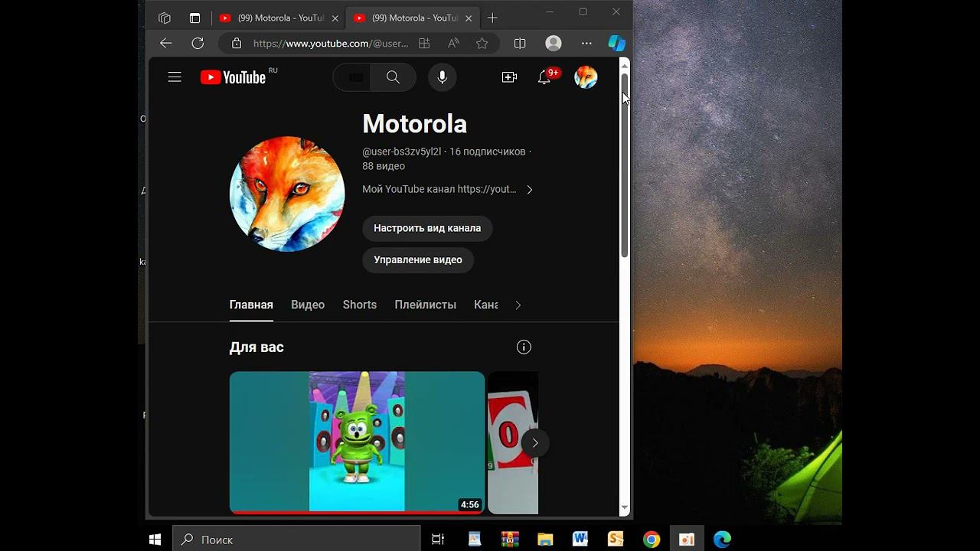Close the first Motorola YouTube tab
Viewport: 980px width, 551px height.
pos(335,18)
